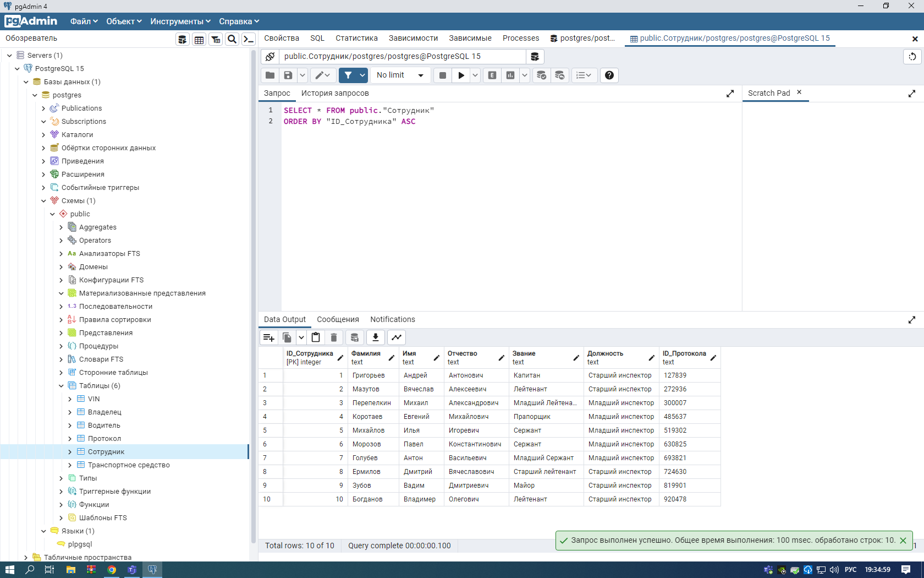Expand the Сотрудник table node
This screenshot has height=578, width=924.
pyautogui.click(x=70, y=452)
